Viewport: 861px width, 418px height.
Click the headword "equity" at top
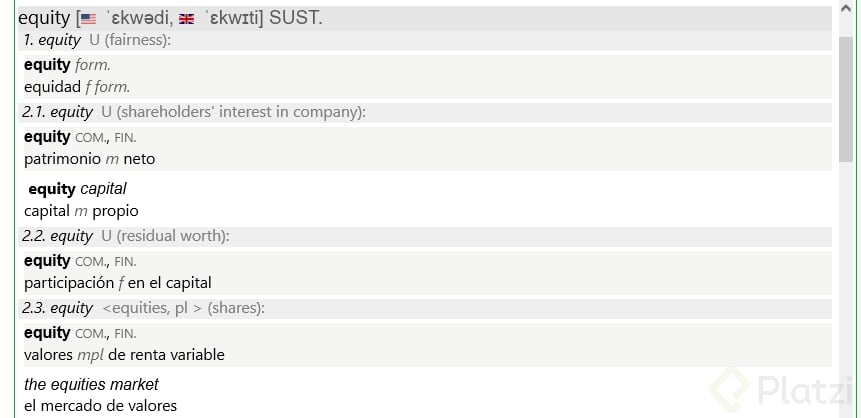click(44, 18)
